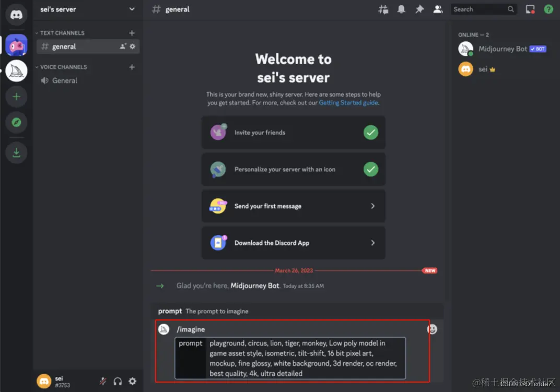
Task: Click the arrow on Send your first message
Action: [x=372, y=206]
